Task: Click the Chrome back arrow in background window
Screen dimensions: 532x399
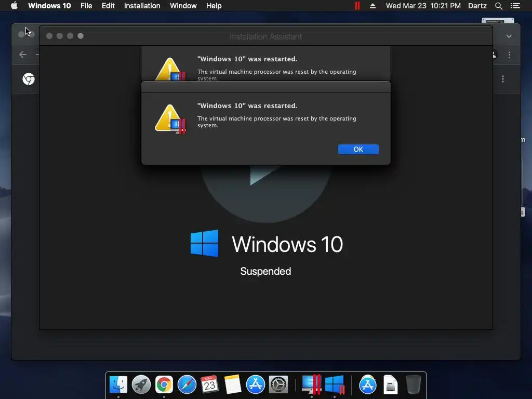Action: tap(23, 55)
